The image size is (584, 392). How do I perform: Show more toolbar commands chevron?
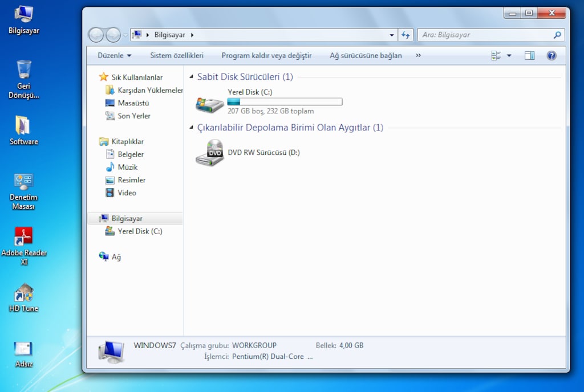[418, 55]
